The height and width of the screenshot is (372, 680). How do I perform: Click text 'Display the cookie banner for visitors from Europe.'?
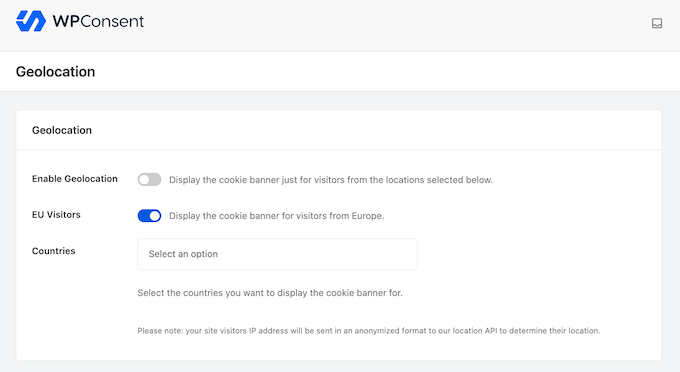277,216
